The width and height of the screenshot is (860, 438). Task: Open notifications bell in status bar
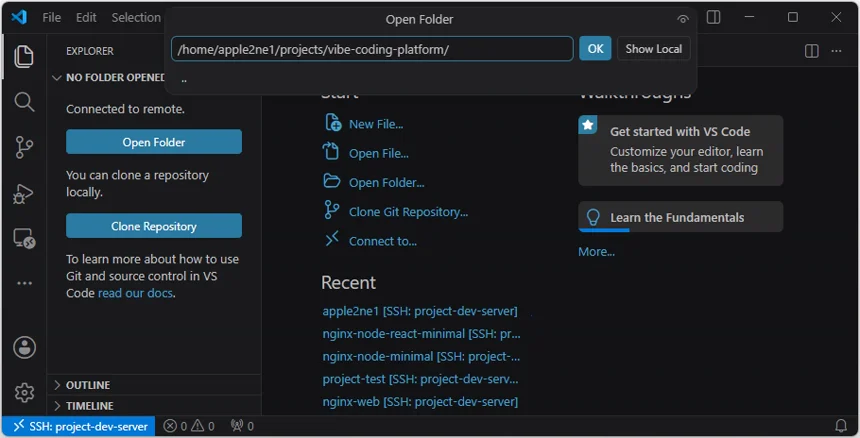pos(840,426)
